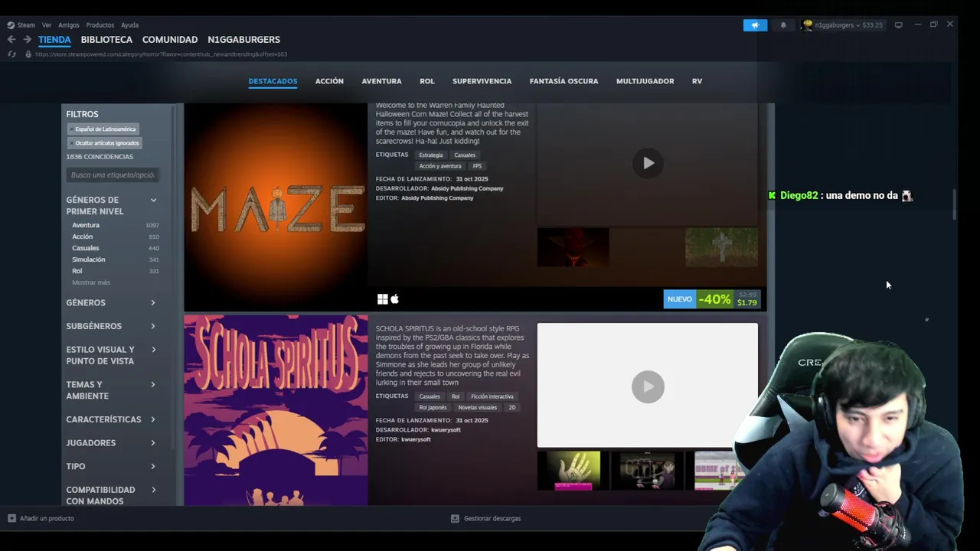Open the Steam menu
This screenshot has width=980, height=551.
point(26,25)
